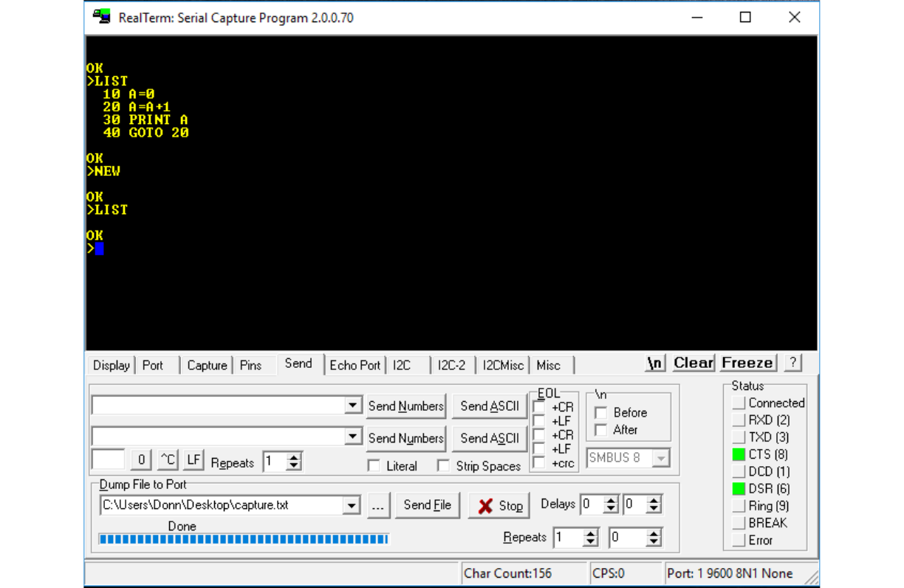Screen dimensions: 904x588
Task: Adjust second Delays stepper arrows
Action: click(654, 505)
